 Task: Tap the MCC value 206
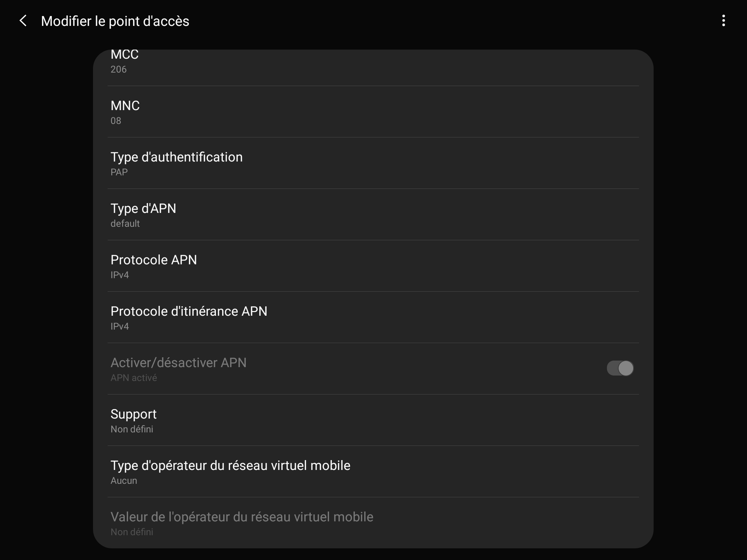coord(119,69)
